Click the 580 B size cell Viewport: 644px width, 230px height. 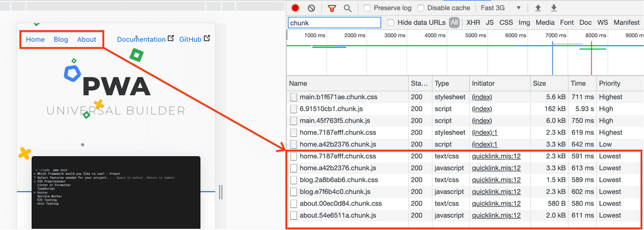pyautogui.click(x=556, y=204)
